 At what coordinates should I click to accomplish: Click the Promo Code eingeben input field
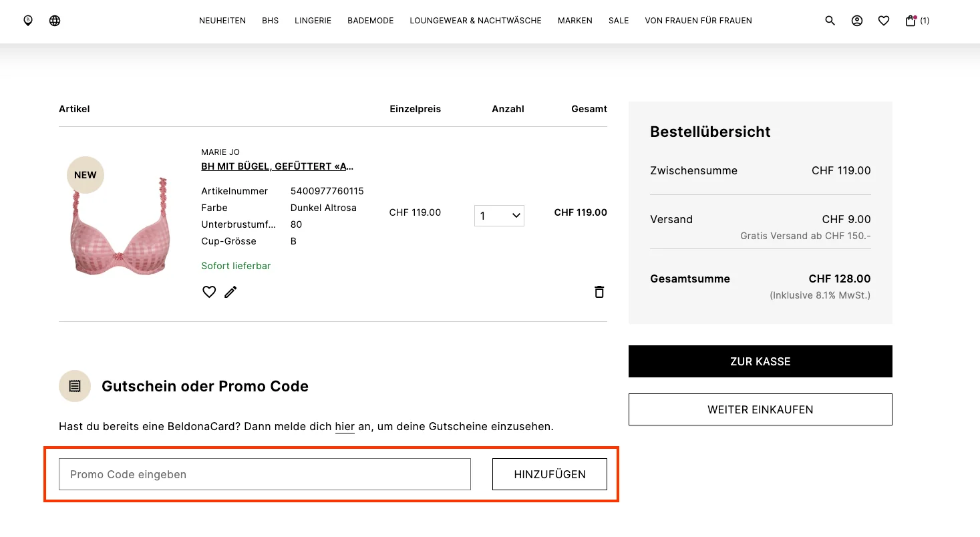pos(265,474)
